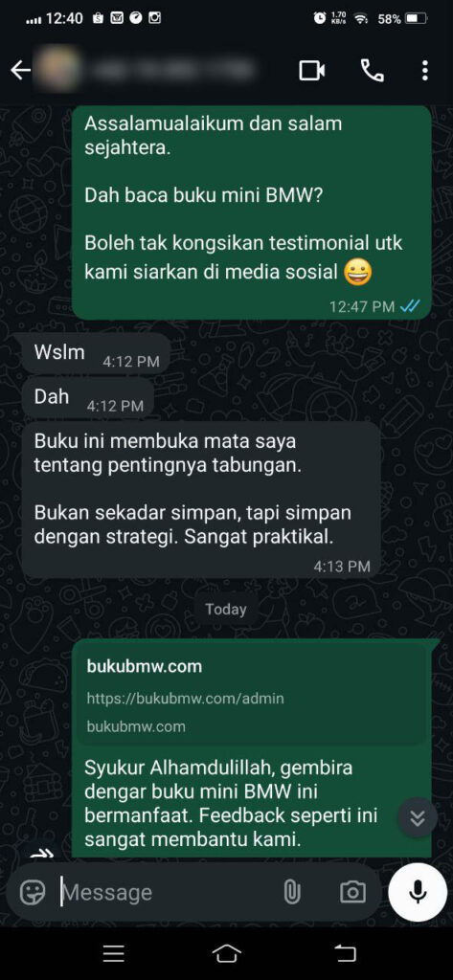Start a voice call using phone icon
The width and height of the screenshot is (453, 980).
pyautogui.click(x=373, y=71)
